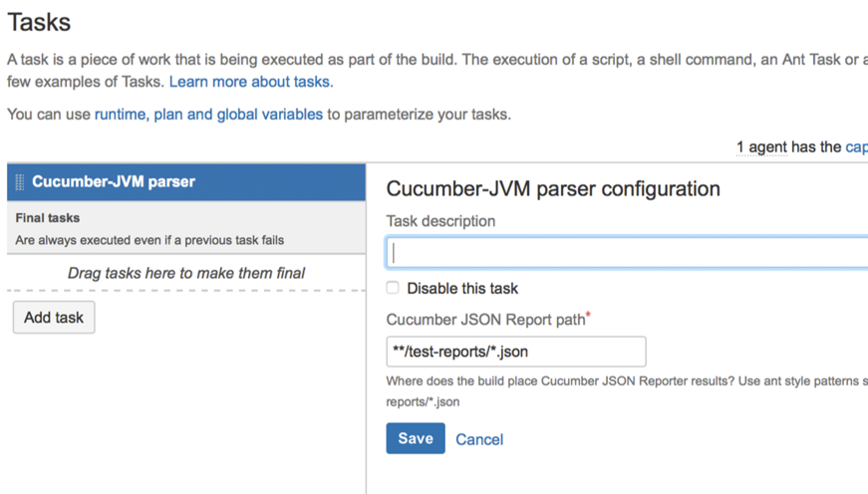Click the 'Task description' field label
This screenshot has height=494, width=868.
[440, 221]
